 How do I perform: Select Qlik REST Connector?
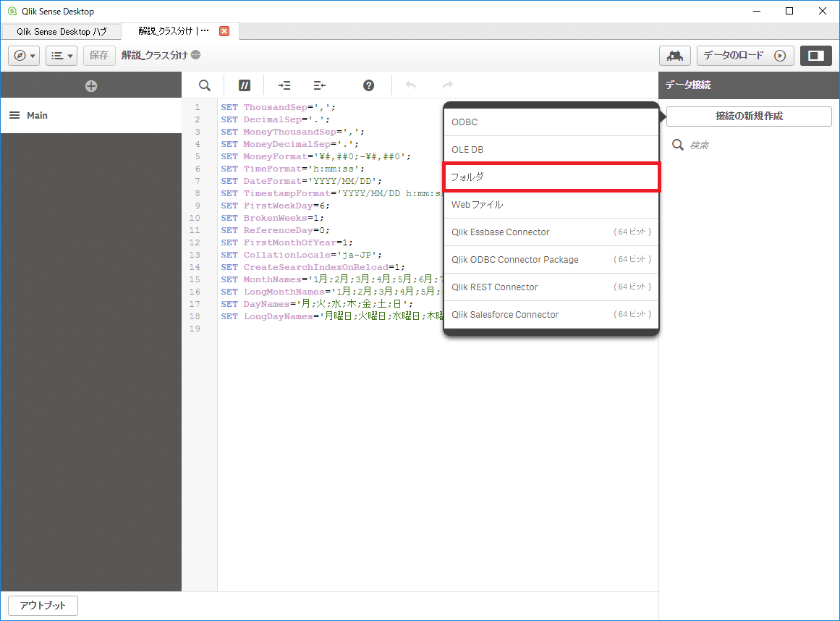point(551,287)
